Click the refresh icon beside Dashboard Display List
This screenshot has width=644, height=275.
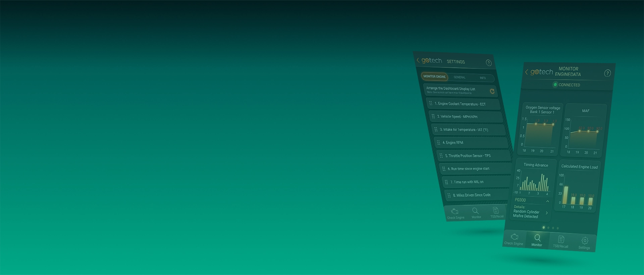click(492, 91)
